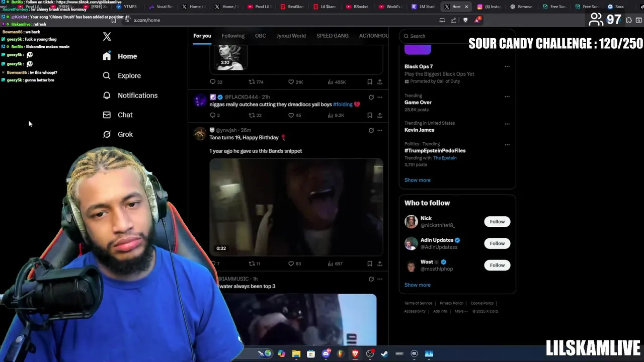Open the Cookie Policy link
This screenshot has width=644, height=362.
pos(482,303)
